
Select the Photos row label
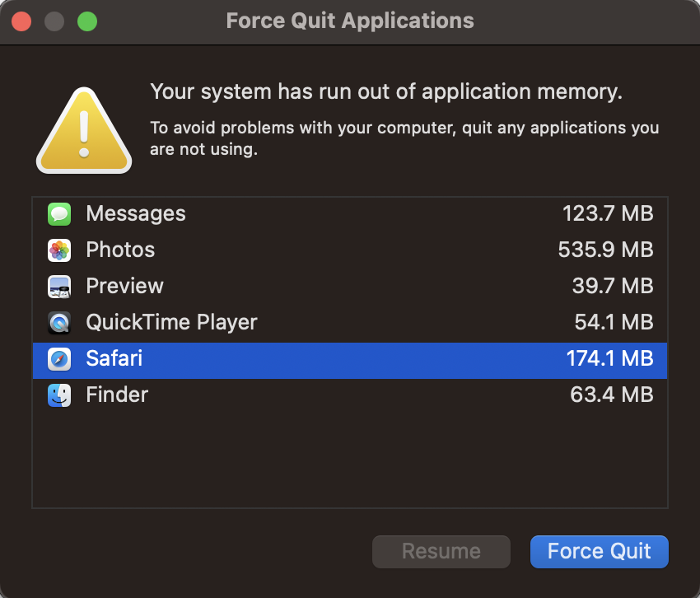pyautogui.click(x=120, y=250)
